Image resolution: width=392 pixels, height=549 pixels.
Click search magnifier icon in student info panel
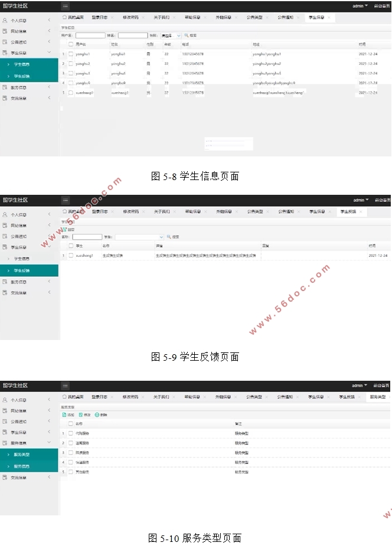186,35
